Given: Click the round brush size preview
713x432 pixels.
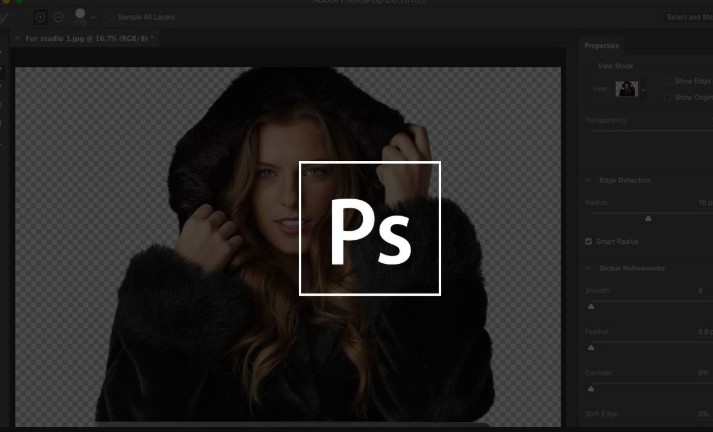Looking at the screenshot, I should (80, 13).
